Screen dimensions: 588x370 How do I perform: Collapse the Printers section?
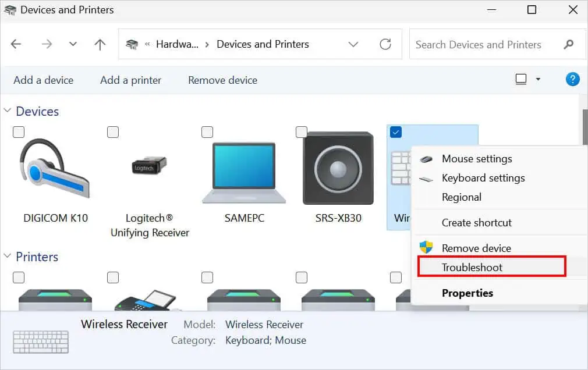(x=7, y=257)
